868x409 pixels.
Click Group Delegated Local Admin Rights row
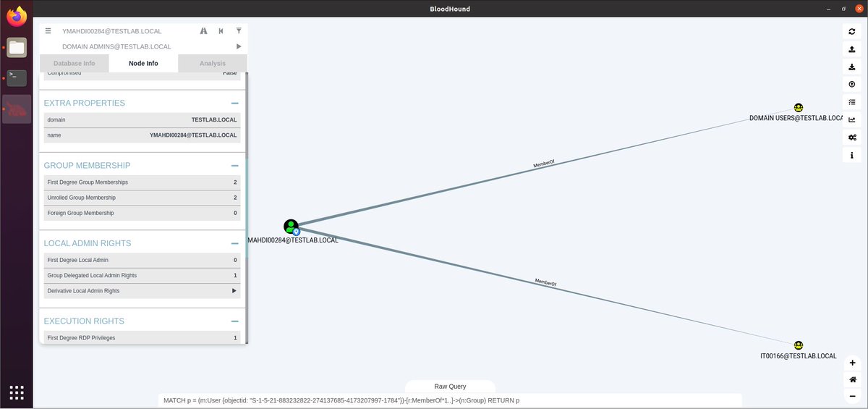(142, 275)
